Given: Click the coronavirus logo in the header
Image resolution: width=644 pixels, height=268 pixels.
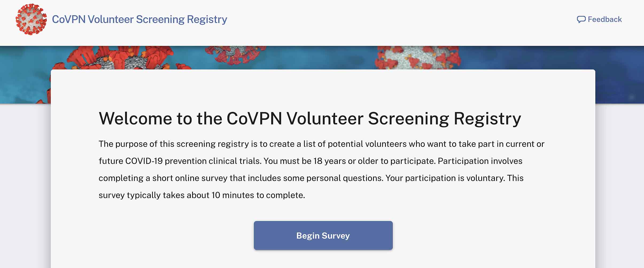Looking at the screenshot, I should (31, 19).
